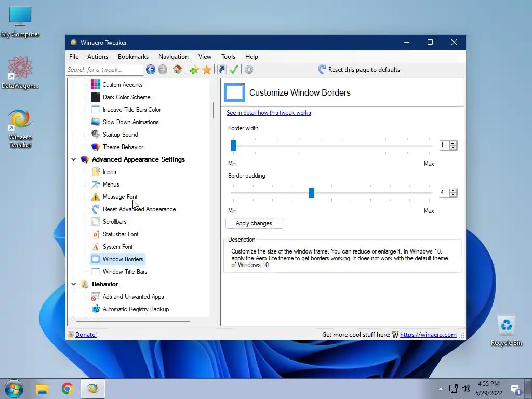Viewport: 532px width, 399px height.
Task: Add bookmark with green plus star icon
Action: 194,70
